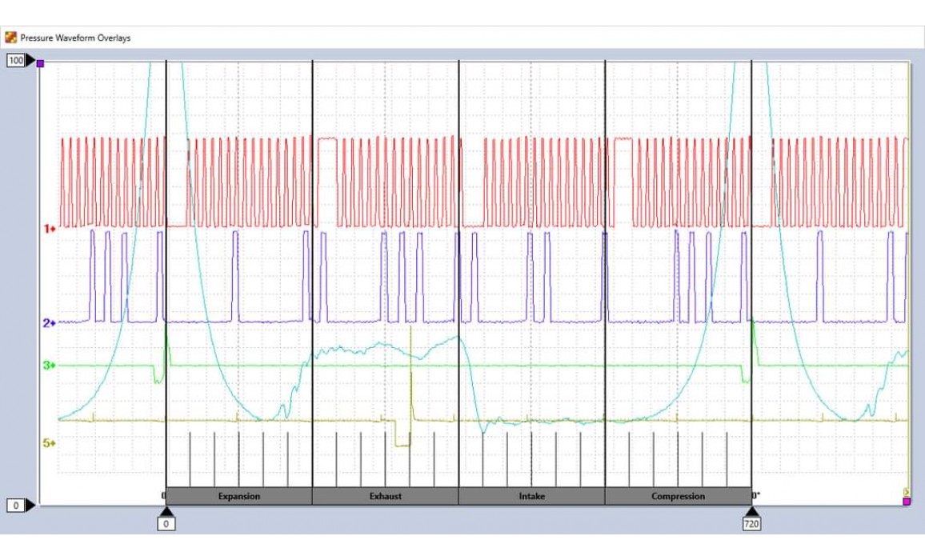Screen dimensions: 925x560
Task: Click the 100 value box at top left
Action: tap(16, 61)
